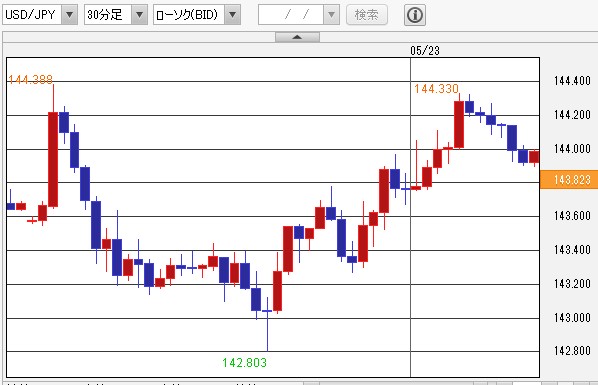Click the 144.388 high price label

[x=31, y=79]
